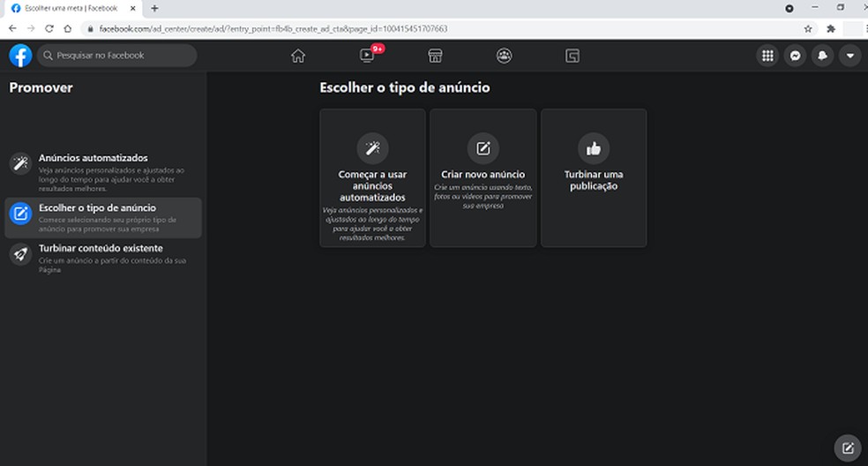Image resolution: width=868 pixels, height=466 pixels.
Task: Open the Gaming icon in top navigation
Action: click(x=572, y=56)
